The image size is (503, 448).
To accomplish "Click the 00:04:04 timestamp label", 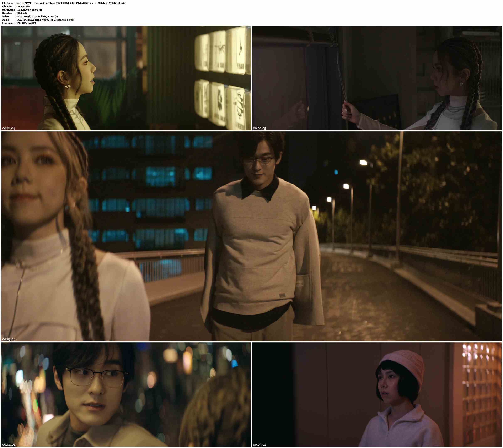I will (9, 444).
